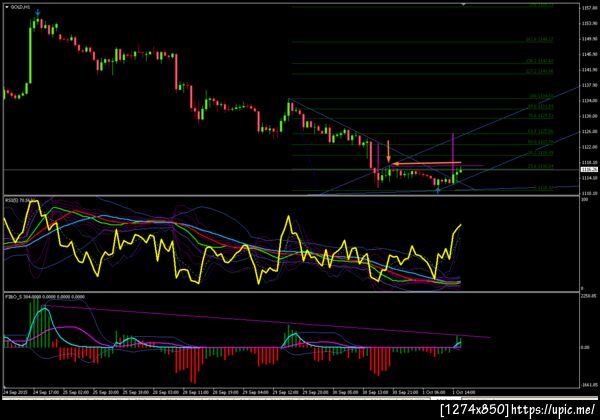Click the RSI(5) indicator label
The width and height of the screenshot is (600, 420).
pyautogui.click(x=20, y=200)
